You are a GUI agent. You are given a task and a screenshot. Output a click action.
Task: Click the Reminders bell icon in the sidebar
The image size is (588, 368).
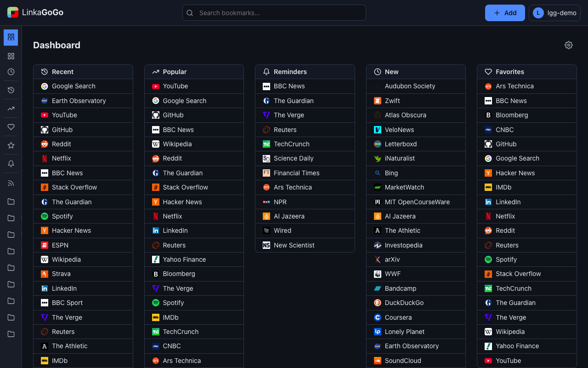pos(11,164)
